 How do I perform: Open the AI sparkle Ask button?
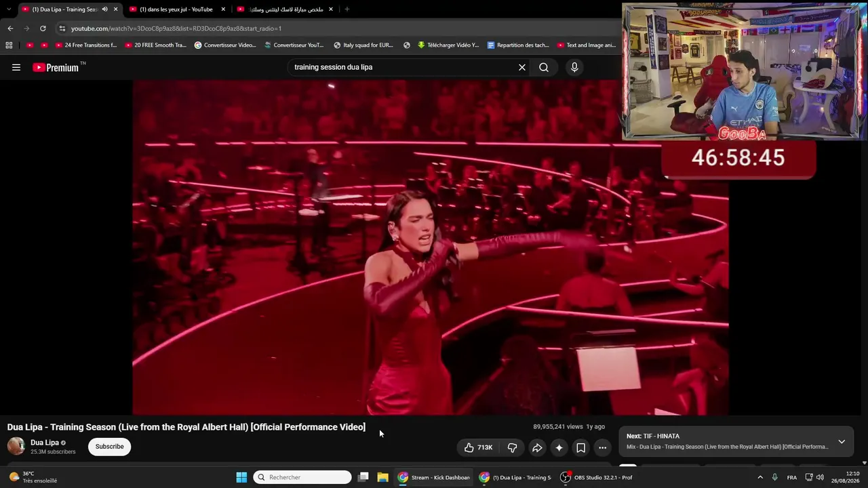tap(559, 447)
